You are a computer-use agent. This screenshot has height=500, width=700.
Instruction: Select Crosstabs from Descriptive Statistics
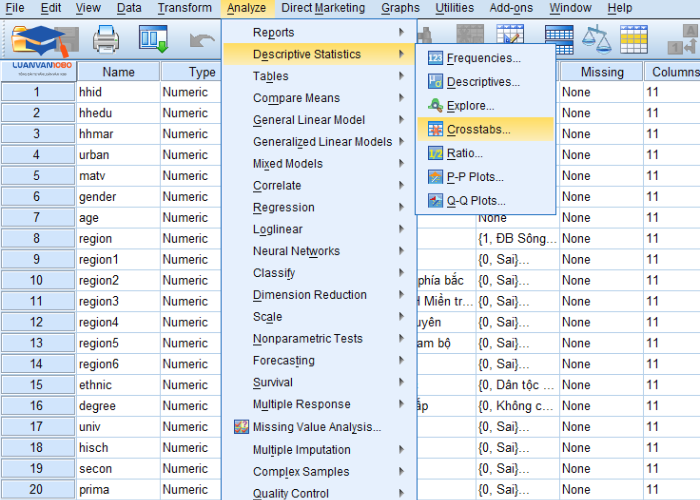pyautogui.click(x=478, y=129)
